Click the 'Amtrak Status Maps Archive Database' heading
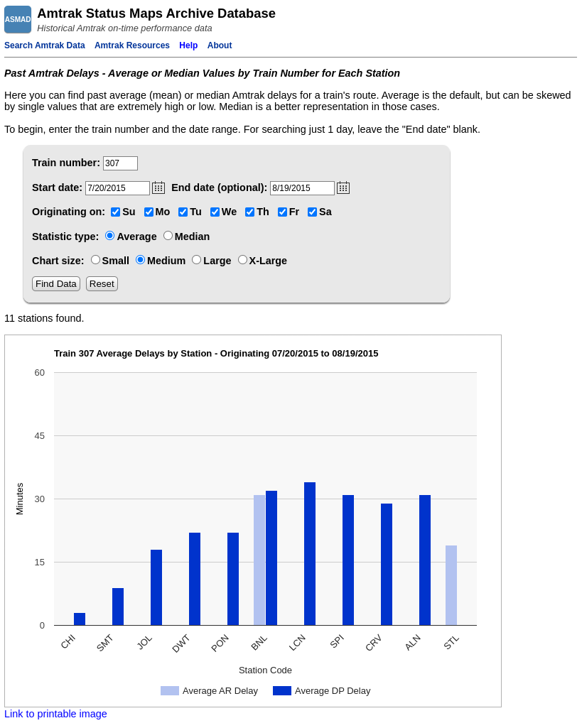The width and height of the screenshot is (582, 728). (x=156, y=13)
